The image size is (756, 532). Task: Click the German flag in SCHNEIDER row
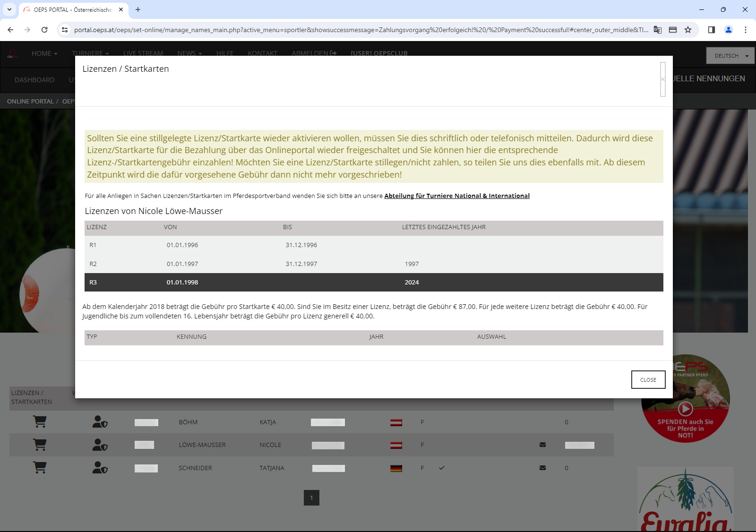[x=396, y=468]
